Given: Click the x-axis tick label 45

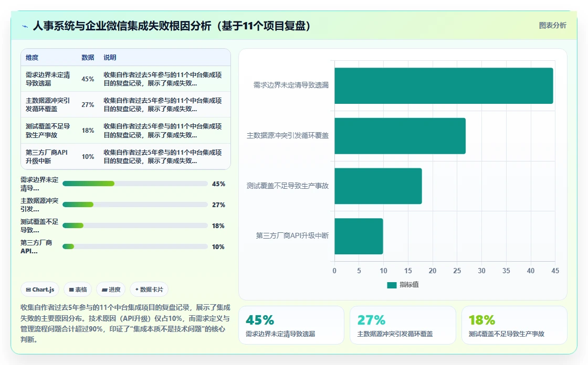Looking at the screenshot, I should coord(555,271).
